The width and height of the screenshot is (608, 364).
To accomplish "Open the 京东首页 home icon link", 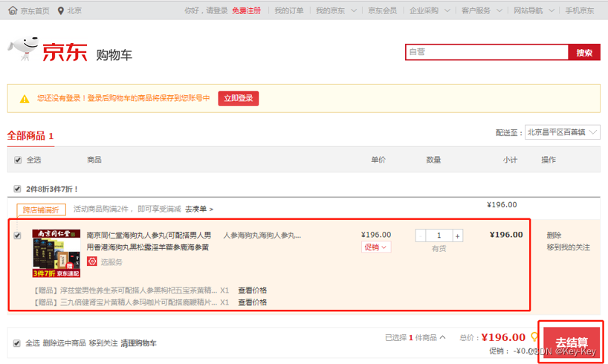I will pyautogui.click(x=13, y=10).
